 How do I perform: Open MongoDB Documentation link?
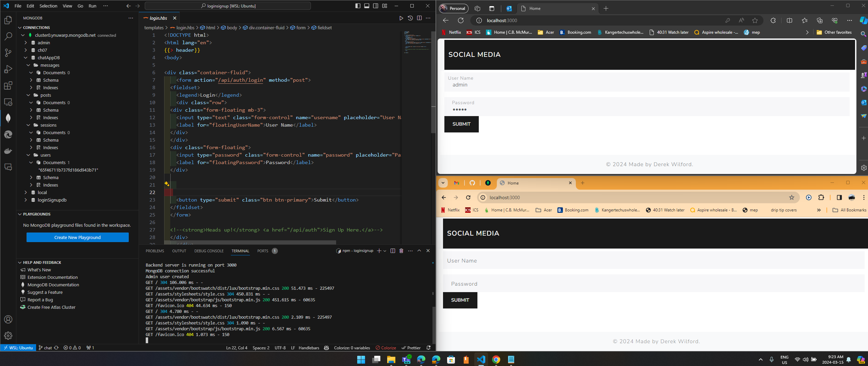(x=53, y=285)
